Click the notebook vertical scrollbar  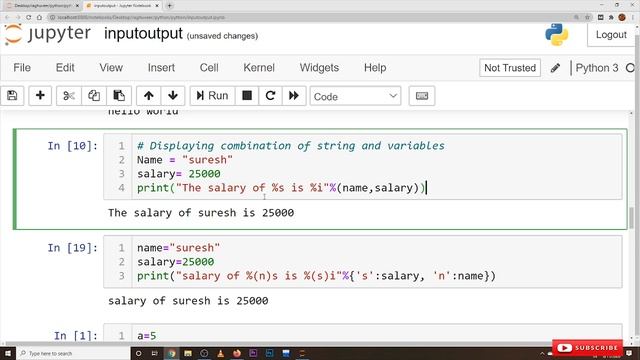click(631, 218)
